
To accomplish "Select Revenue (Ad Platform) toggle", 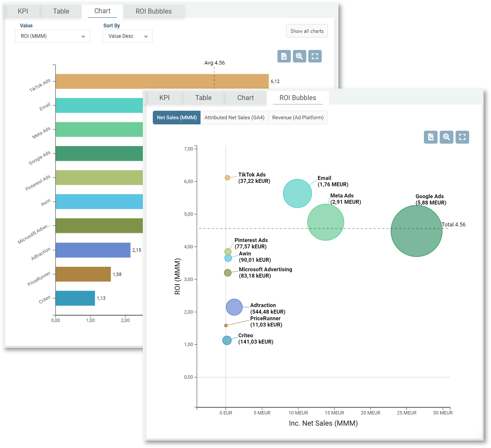I will point(298,118).
